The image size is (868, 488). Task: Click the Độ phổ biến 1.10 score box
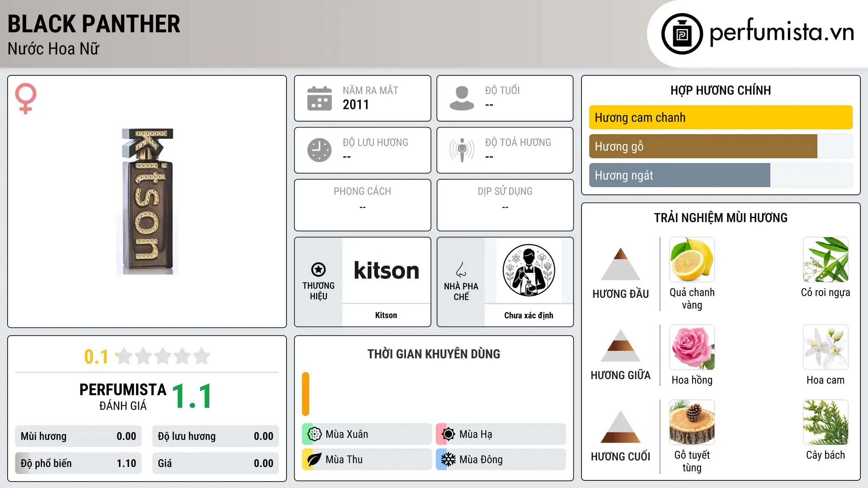78,463
